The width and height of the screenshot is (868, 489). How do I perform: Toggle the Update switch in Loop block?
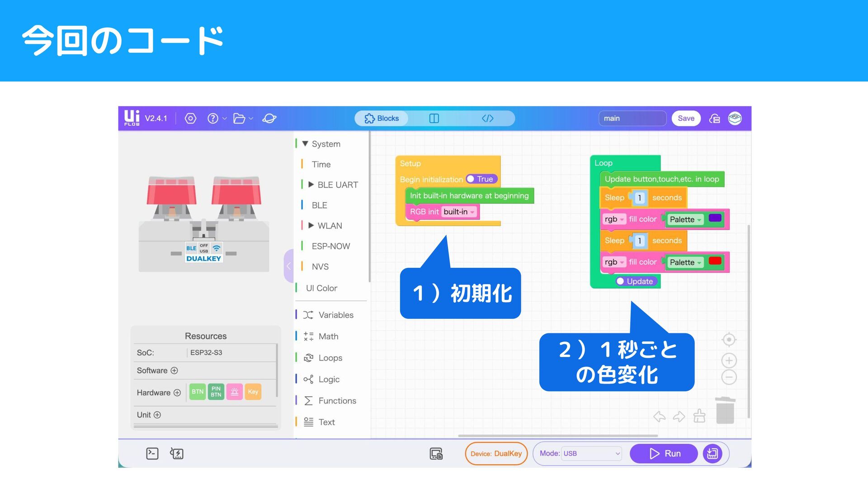point(636,281)
